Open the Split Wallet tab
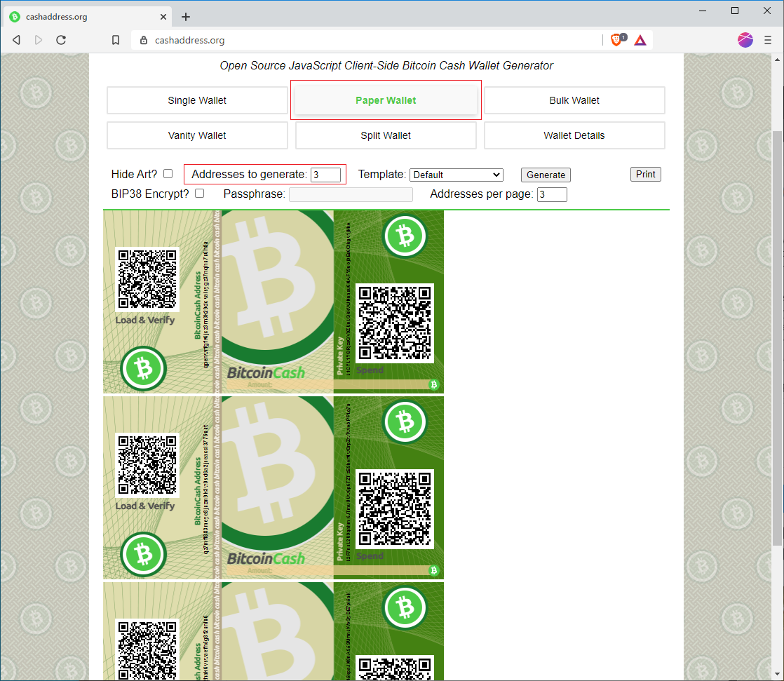 (x=386, y=135)
